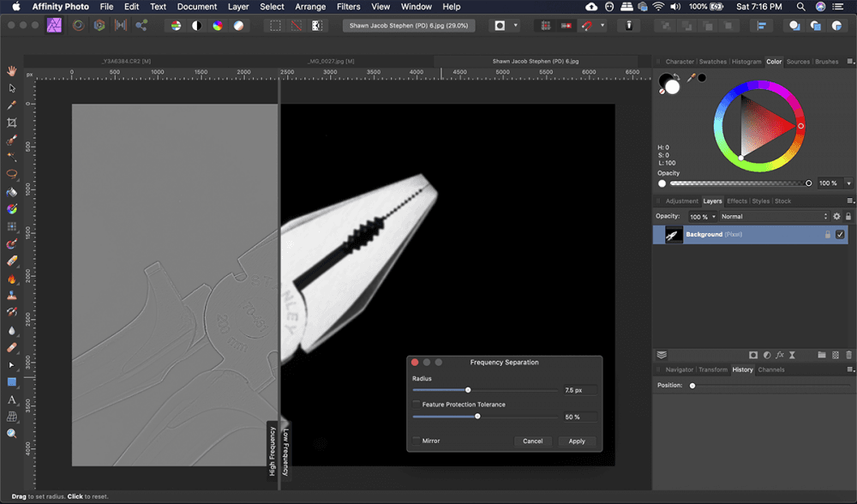This screenshot has width=857, height=504.
Task: Select the Zoom magnifier tool
Action: pos(12,434)
